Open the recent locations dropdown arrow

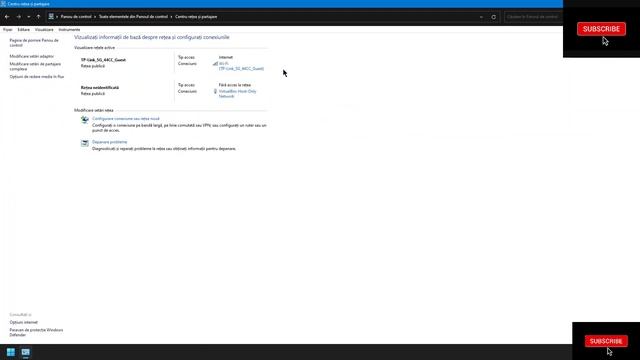[x=29, y=17]
